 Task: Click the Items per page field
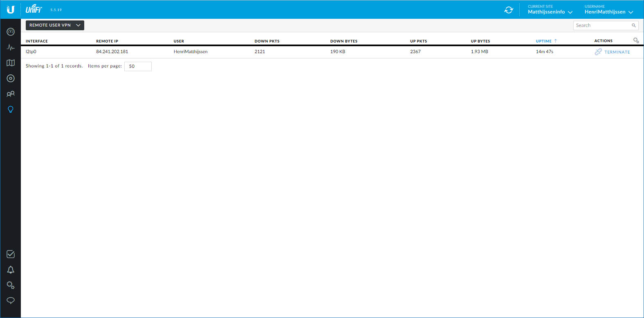[138, 66]
